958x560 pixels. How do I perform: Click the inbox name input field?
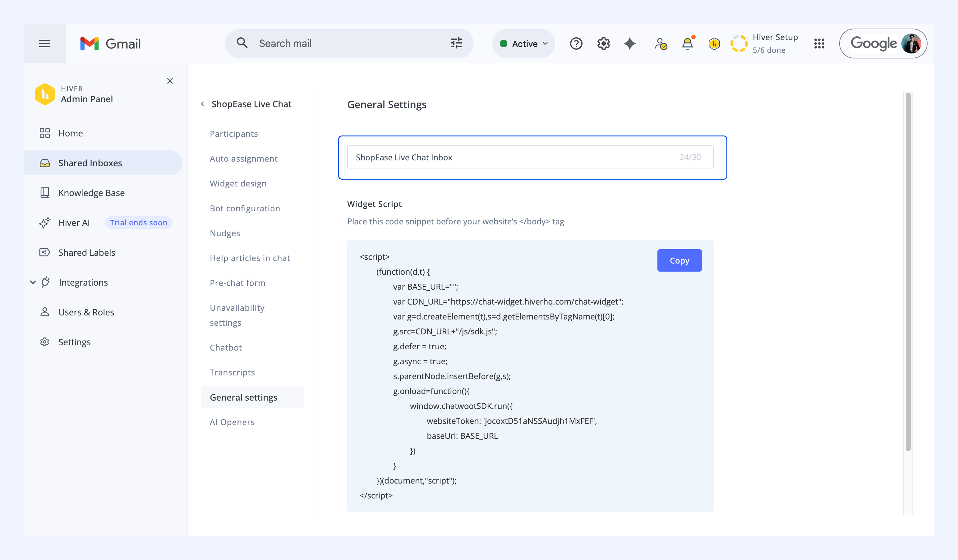[x=530, y=157]
